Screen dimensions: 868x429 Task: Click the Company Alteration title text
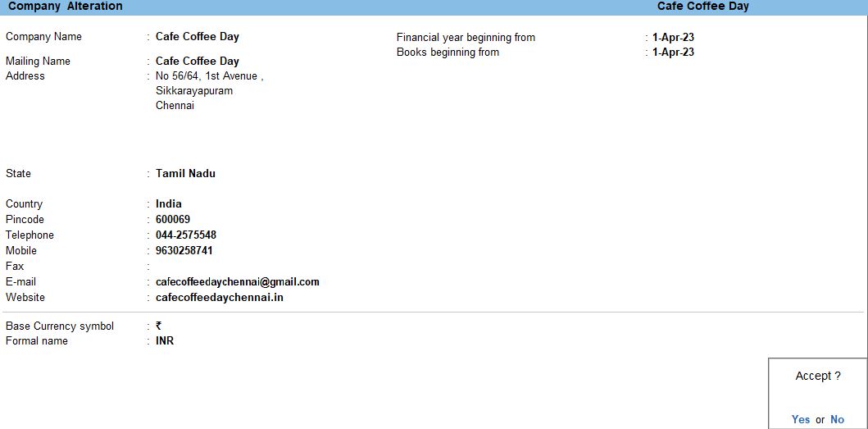(66, 7)
